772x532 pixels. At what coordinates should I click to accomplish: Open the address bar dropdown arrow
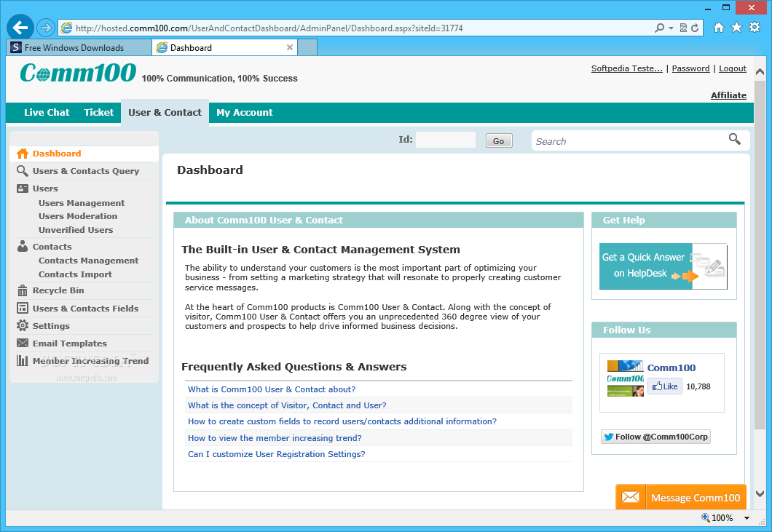(671, 28)
